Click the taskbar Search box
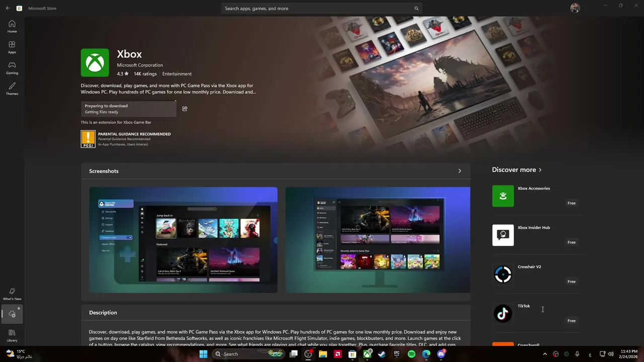Screen dimensions: 644x362 [248, 354]
